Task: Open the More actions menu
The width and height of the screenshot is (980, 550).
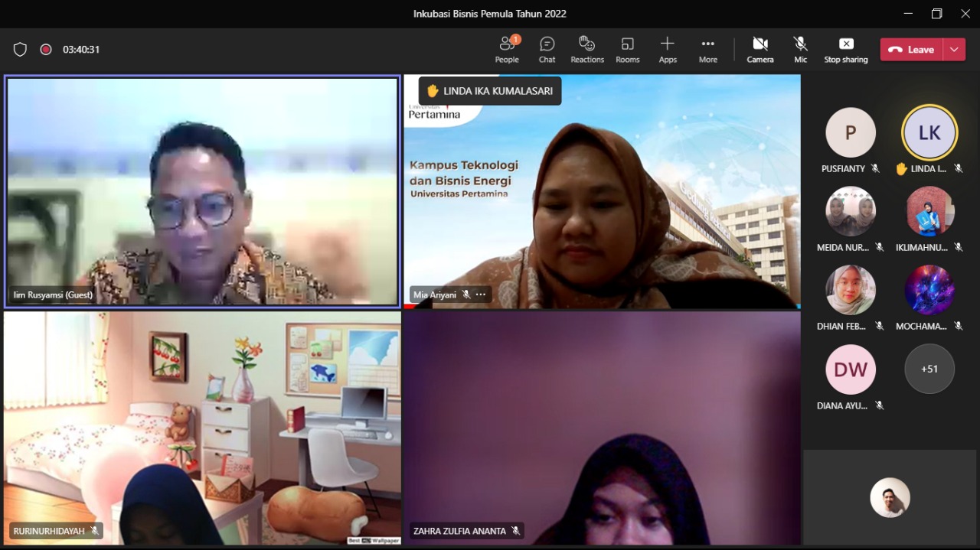Action: tap(707, 50)
